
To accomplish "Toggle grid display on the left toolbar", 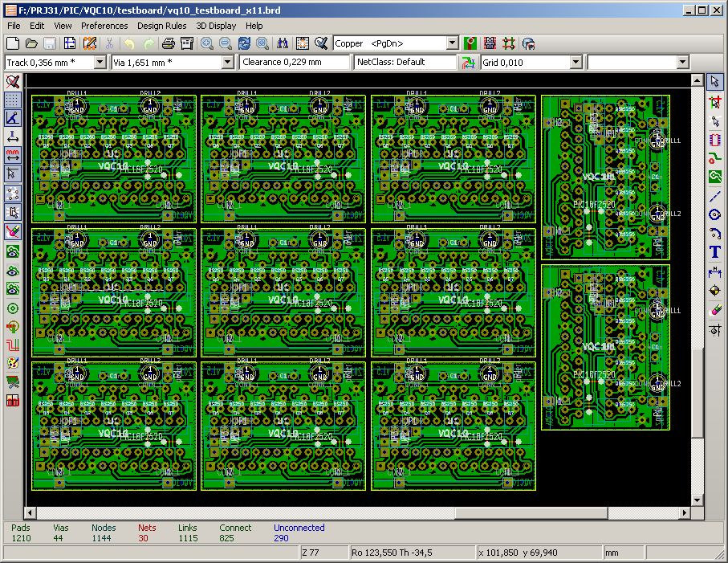I will [x=13, y=100].
